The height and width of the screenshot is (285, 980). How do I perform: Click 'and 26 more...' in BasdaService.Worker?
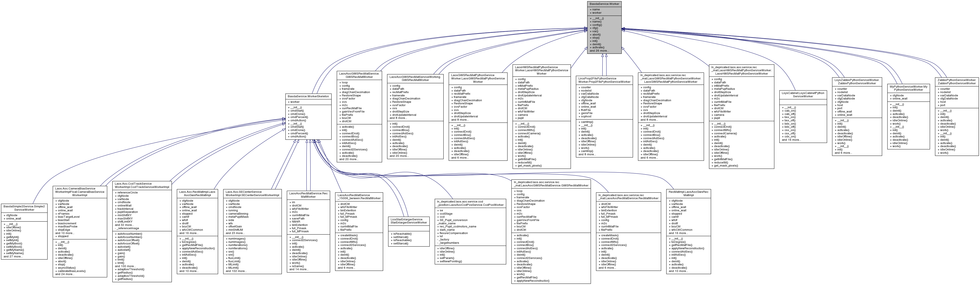tap(599, 51)
